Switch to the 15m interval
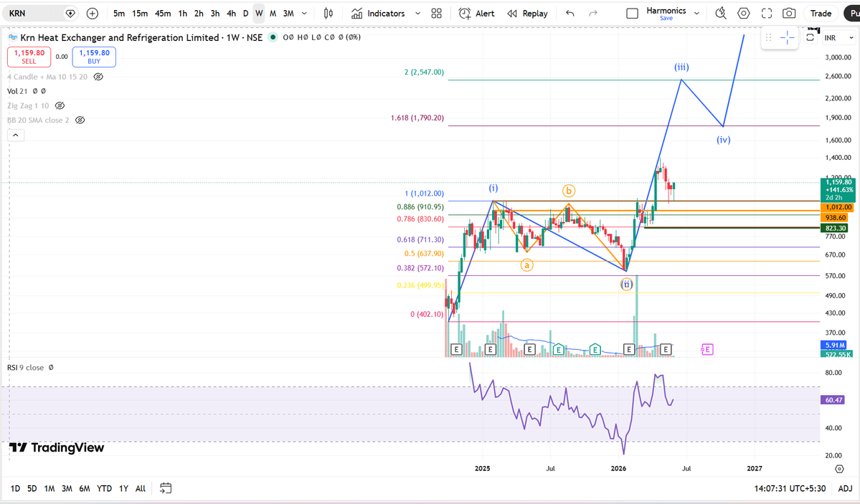The image size is (860, 504). point(140,14)
